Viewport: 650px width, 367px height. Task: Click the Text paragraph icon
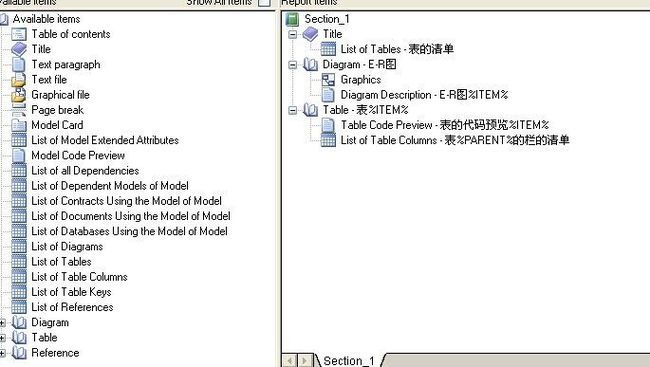pyautogui.click(x=19, y=64)
